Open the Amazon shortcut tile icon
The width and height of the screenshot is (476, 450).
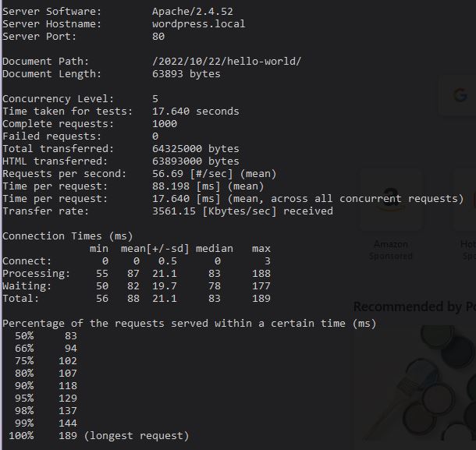pos(391,200)
